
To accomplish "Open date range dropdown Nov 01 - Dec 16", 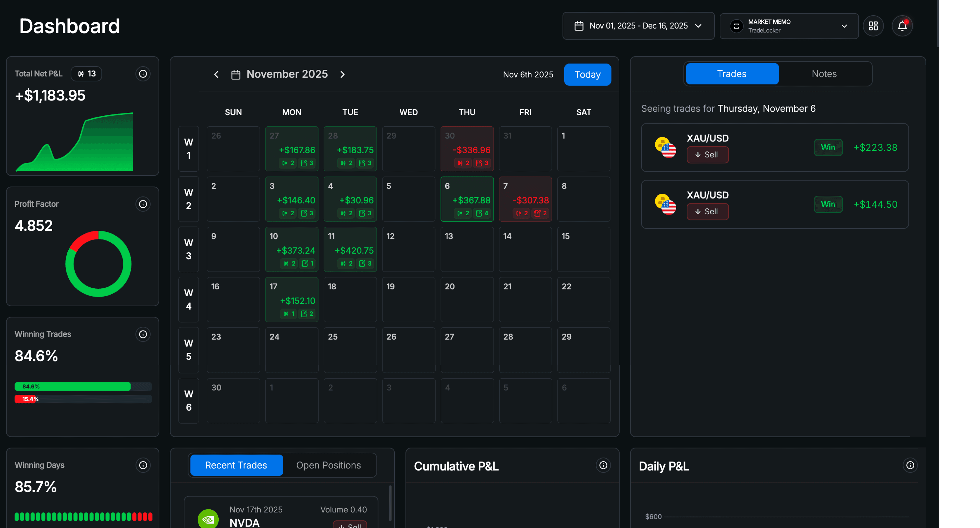I will click(638, 26).
